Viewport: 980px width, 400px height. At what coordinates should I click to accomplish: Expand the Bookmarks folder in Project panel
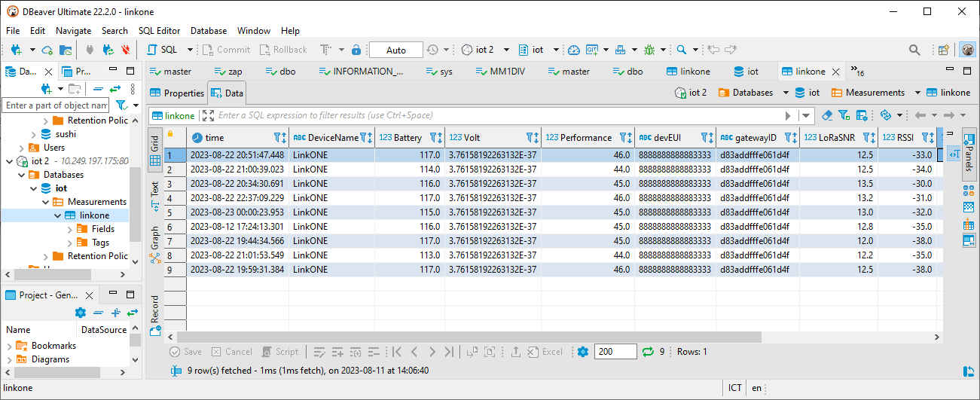[10, 346]
